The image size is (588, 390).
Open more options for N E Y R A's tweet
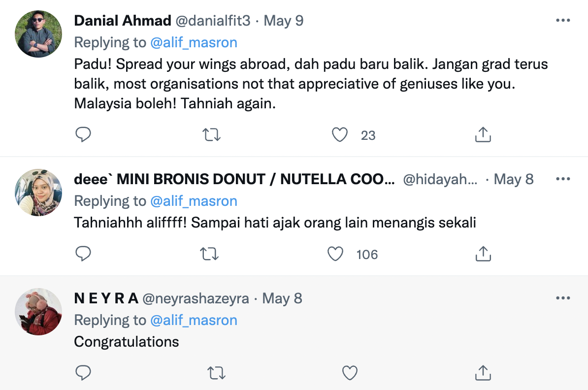[563, 298]
